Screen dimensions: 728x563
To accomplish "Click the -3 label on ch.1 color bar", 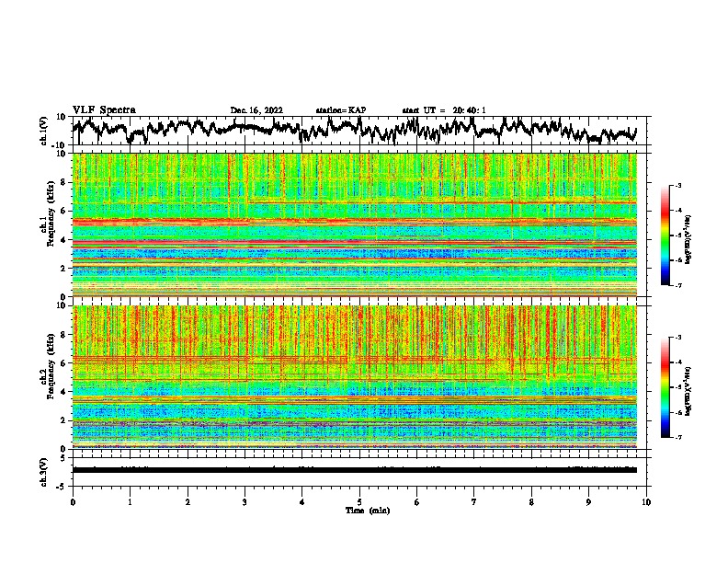I will (x=678, y=186).
